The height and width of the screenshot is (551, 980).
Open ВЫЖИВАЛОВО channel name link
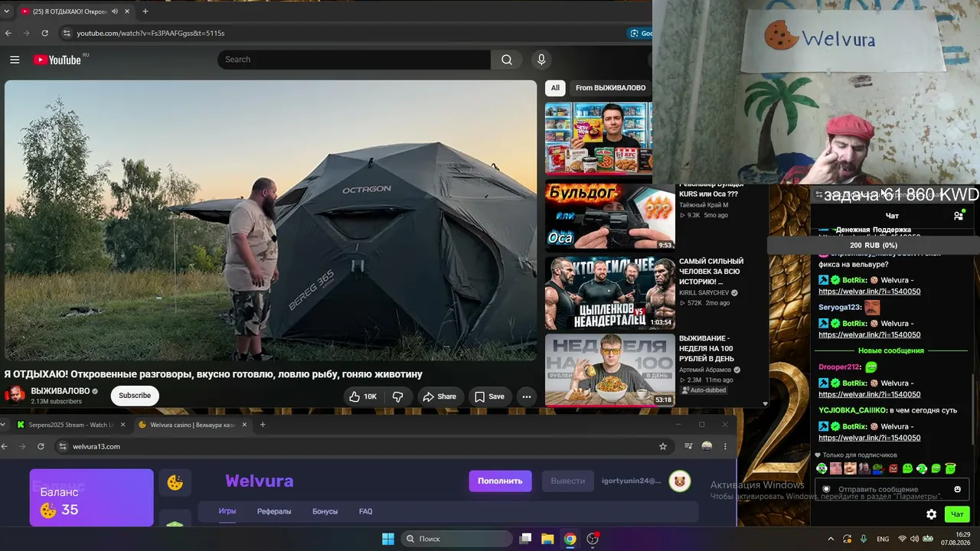click(x=60, y=391)
